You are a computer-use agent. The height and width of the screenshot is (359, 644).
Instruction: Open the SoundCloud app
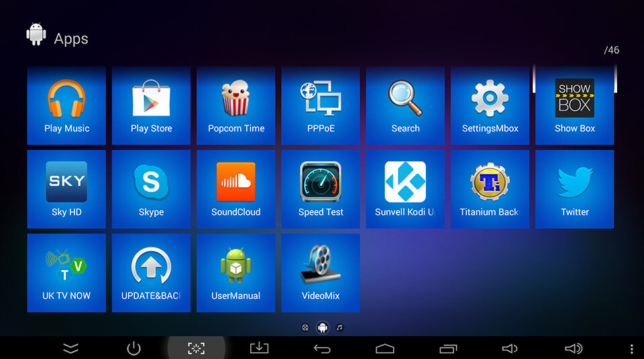pyautogui.click(x=235, y=189)
